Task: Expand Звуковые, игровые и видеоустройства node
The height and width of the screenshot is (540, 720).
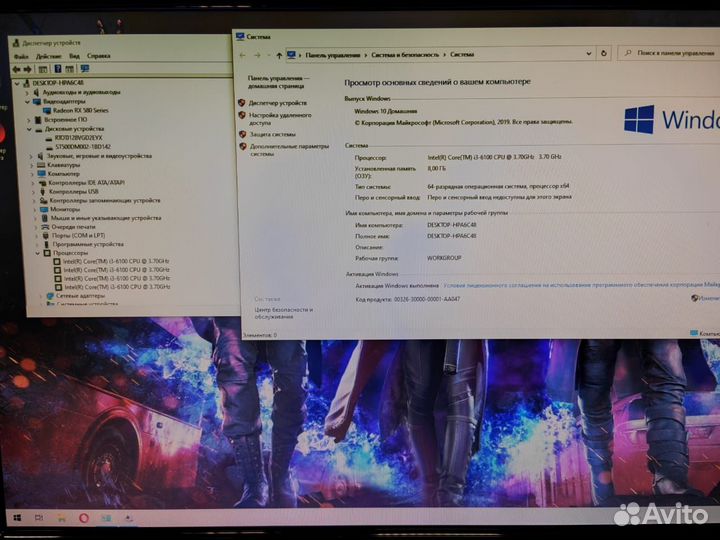Action: (x=31, y=156)
